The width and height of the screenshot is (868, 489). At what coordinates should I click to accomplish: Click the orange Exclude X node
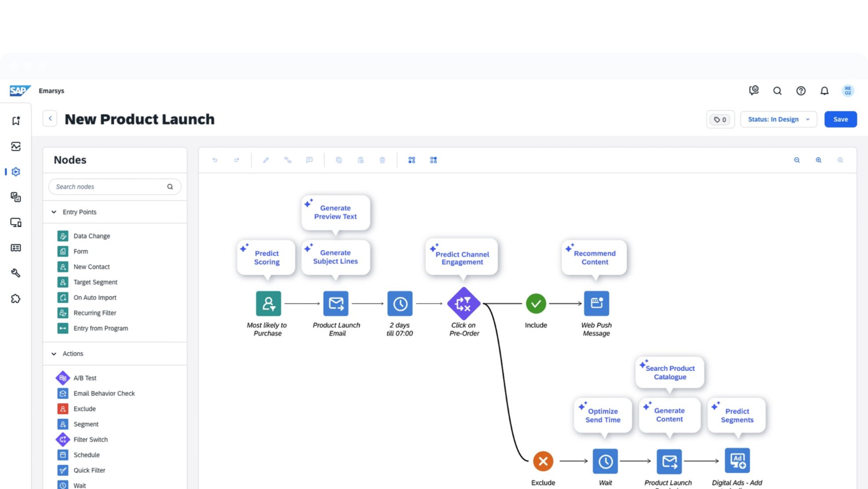pyautogui.click(x=543, y=461)
